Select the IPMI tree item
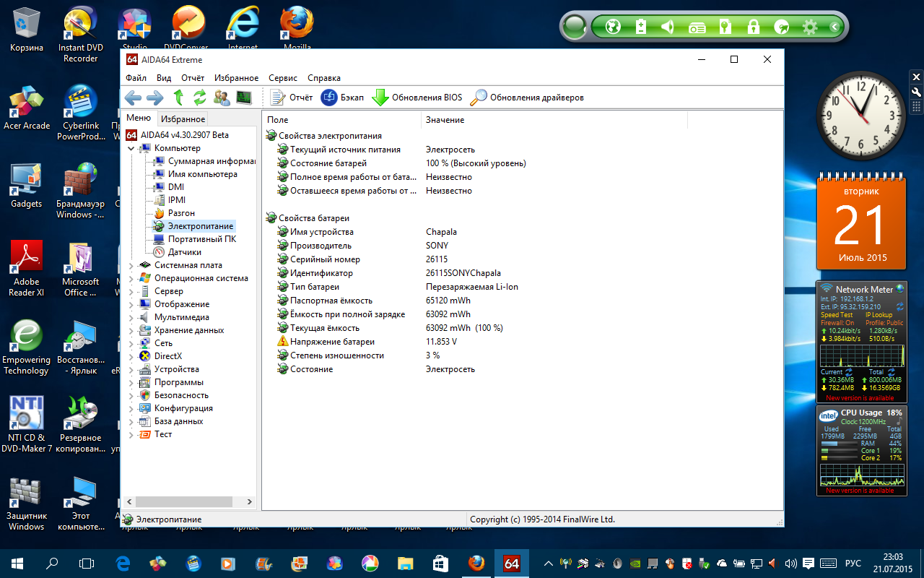Image resolution: width=924 pixels, height=578 pixels. 170,200
